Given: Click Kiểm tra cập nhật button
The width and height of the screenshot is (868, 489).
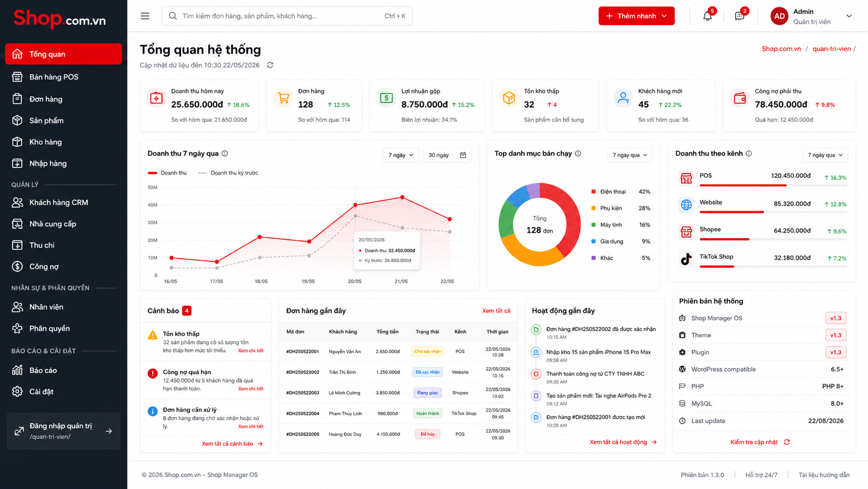Looking at the screenshot, I should pyautogui.click(x=760, y=442).
